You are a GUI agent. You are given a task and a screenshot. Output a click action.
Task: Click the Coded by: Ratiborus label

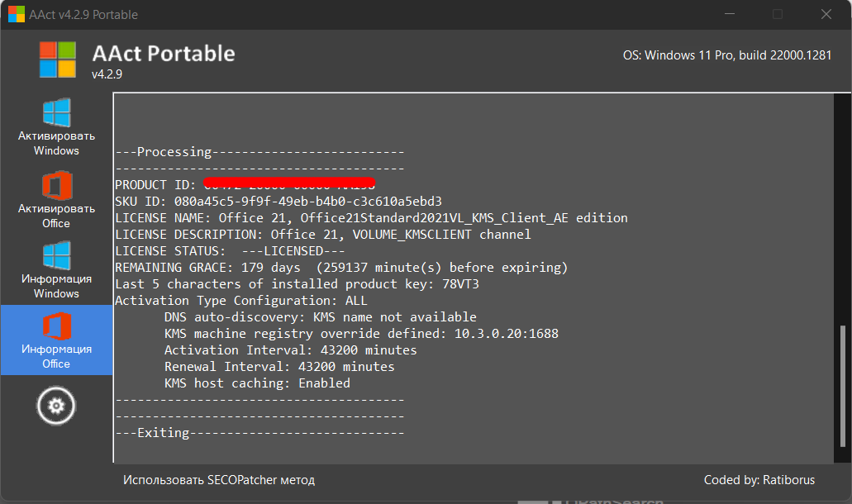(759, 480)
